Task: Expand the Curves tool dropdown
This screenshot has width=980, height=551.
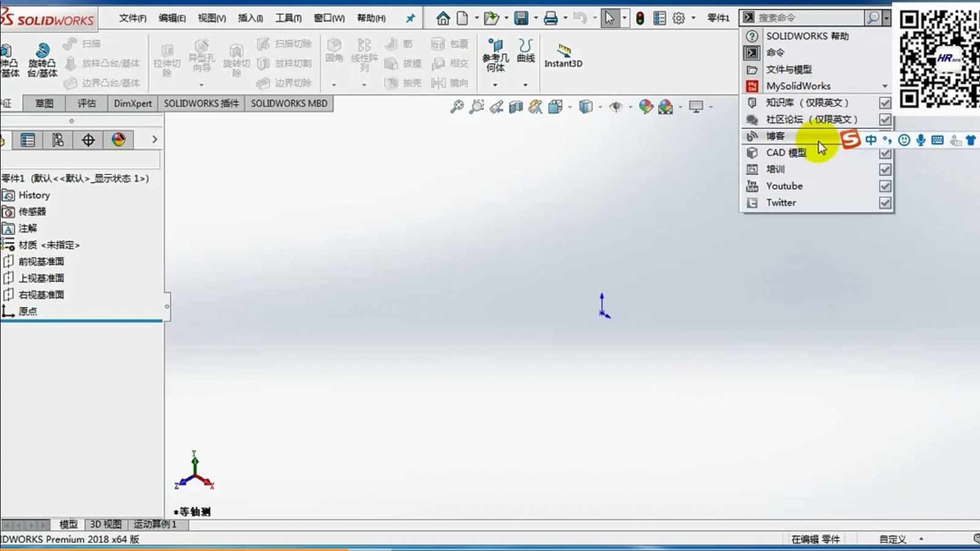Action: 526,84
